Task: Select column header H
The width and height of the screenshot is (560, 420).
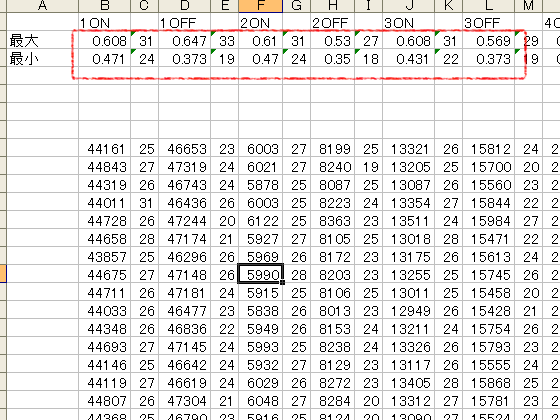Action: click(332, 6)
